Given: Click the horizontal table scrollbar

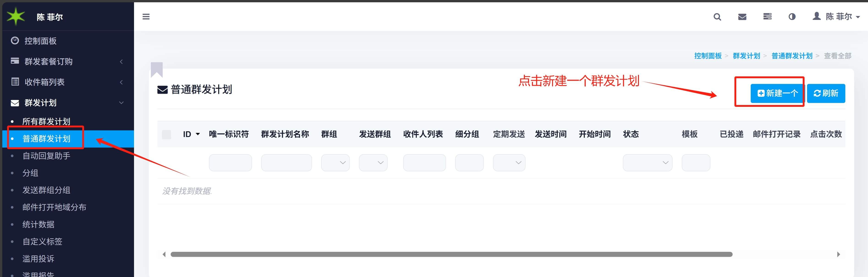Looking at the screenshot, I should click(x=452, y=254).
